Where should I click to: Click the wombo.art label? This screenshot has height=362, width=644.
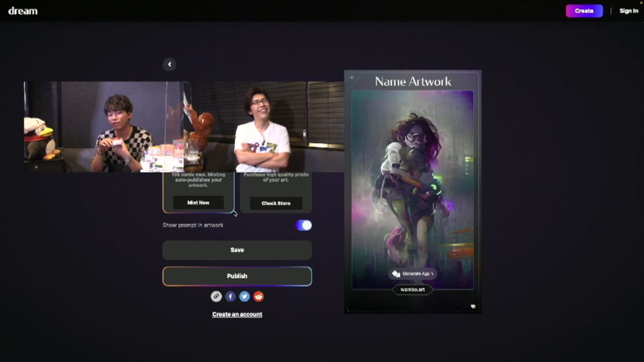(x=413, y=290)
